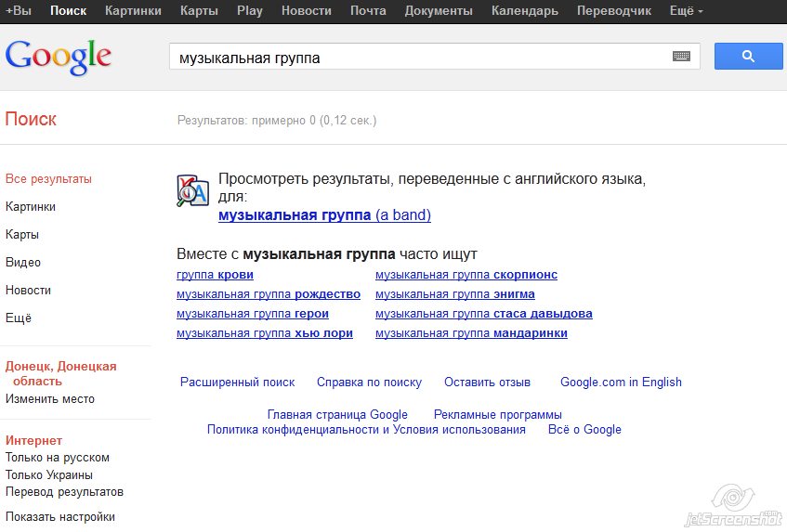Open Расширенный поиск link
787x532 pixels.
pos(237,382)
